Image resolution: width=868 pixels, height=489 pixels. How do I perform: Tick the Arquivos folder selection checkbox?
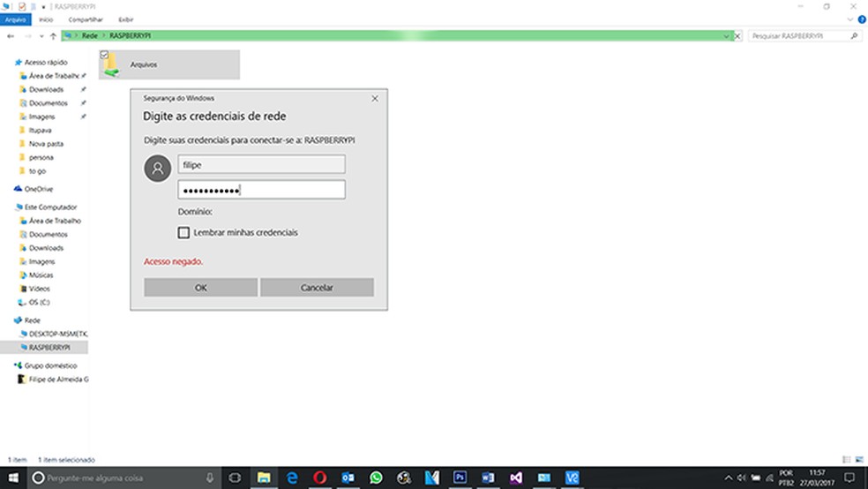(x=104, y=55)
